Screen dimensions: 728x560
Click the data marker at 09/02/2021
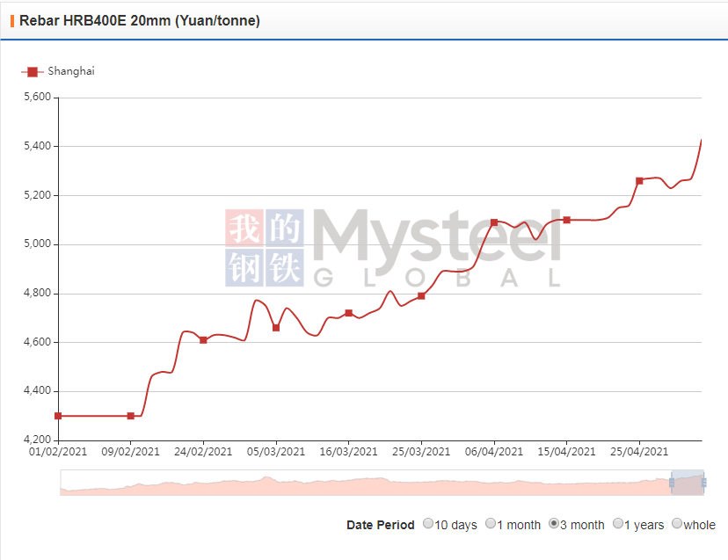pos(131,416)
